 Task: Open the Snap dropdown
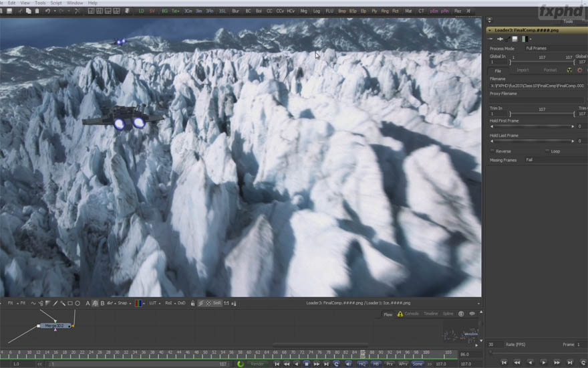coord(124,303)
